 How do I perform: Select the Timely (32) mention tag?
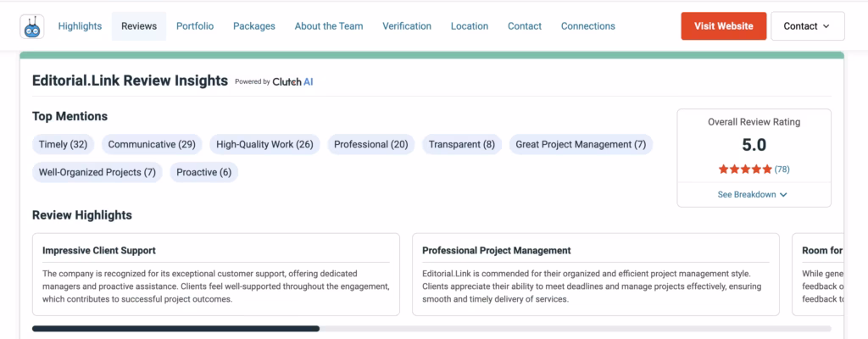point(63,145)
